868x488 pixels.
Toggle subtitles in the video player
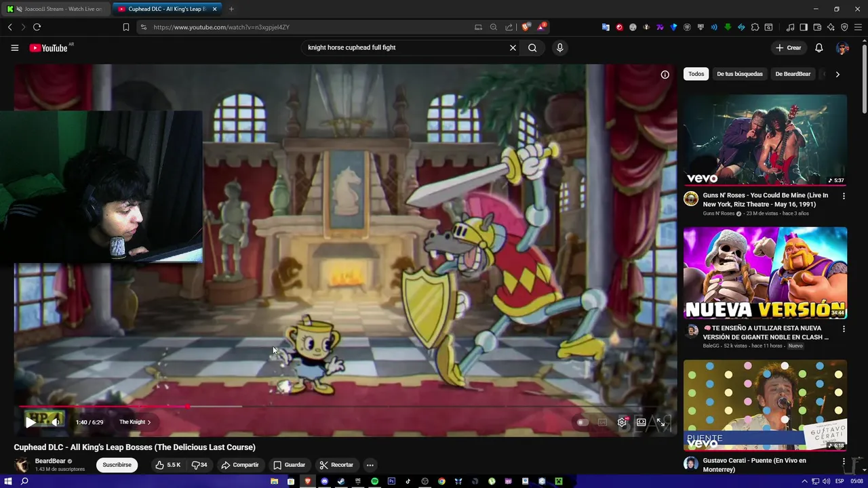(602, 422)
